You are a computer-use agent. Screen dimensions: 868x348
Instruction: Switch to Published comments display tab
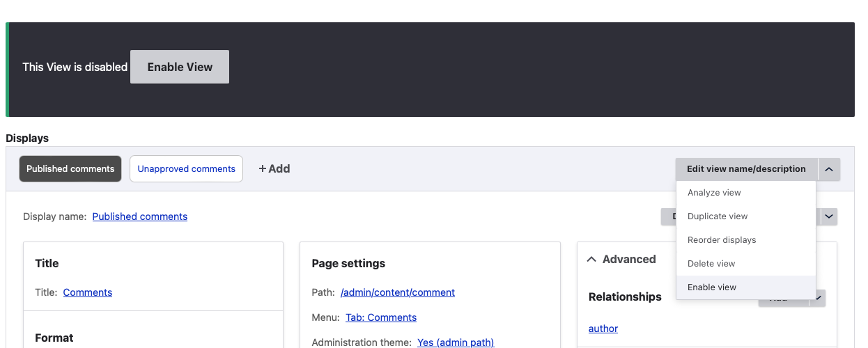click(70, 168)
